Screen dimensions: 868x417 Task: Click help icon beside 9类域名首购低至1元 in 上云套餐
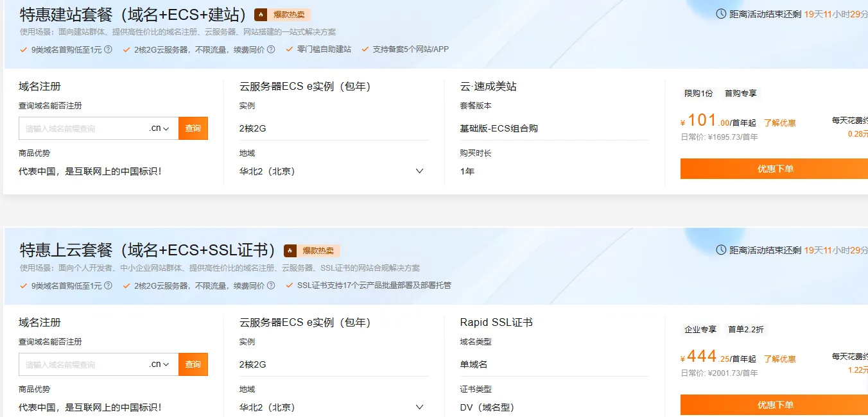[108, 285]
